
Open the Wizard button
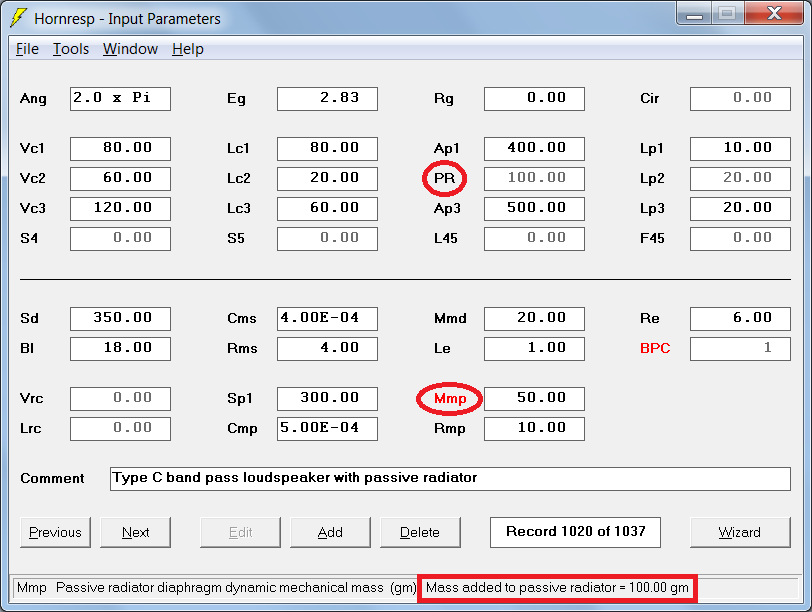(740, 532)
